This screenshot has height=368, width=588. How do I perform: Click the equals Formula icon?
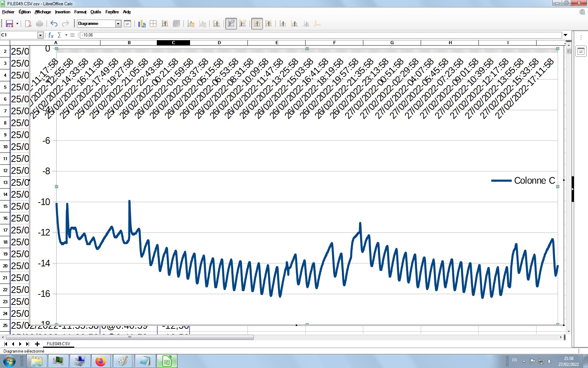(72, 35)
